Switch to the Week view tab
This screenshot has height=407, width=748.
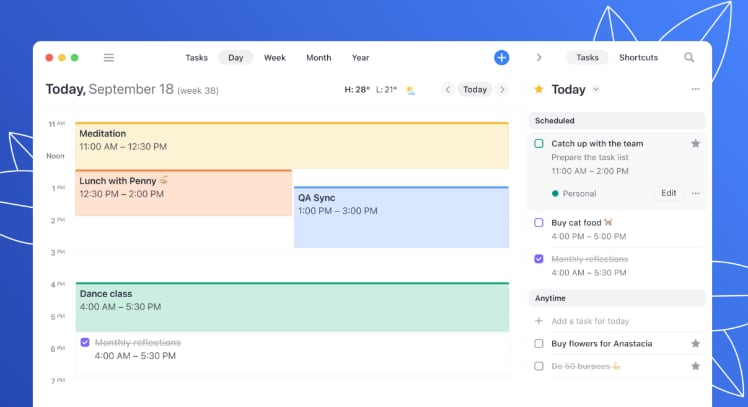pyautogui.click(x=275, y=58)
